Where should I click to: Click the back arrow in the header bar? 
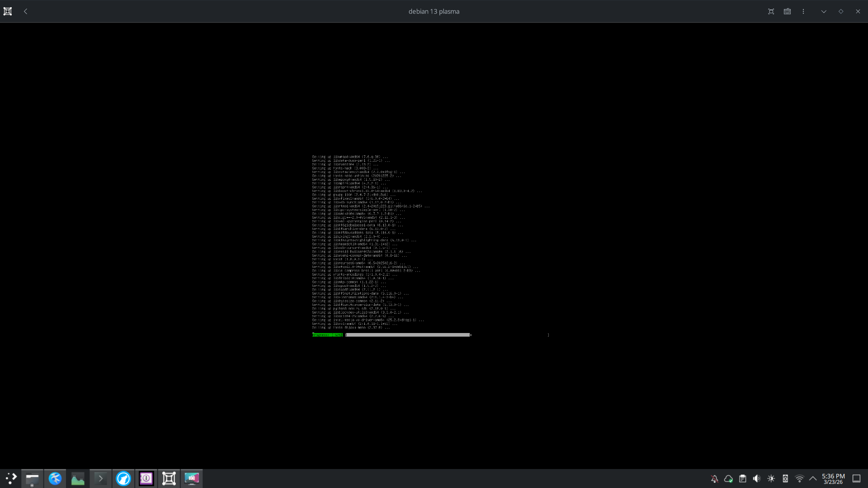(25, 11)
